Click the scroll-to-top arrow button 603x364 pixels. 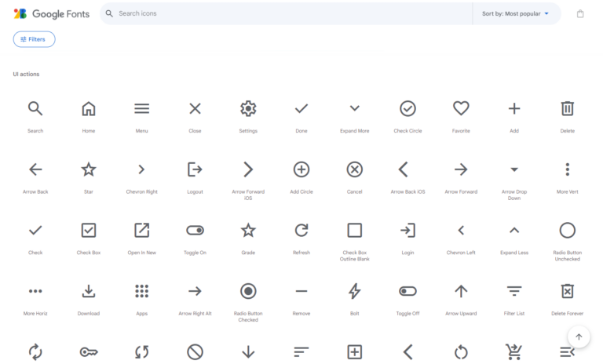point(579,337)
